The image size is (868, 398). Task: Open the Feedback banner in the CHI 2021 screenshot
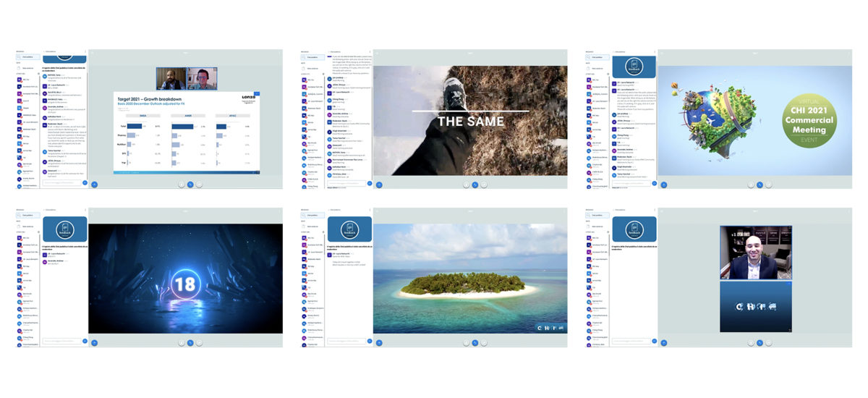pos(634,67)
